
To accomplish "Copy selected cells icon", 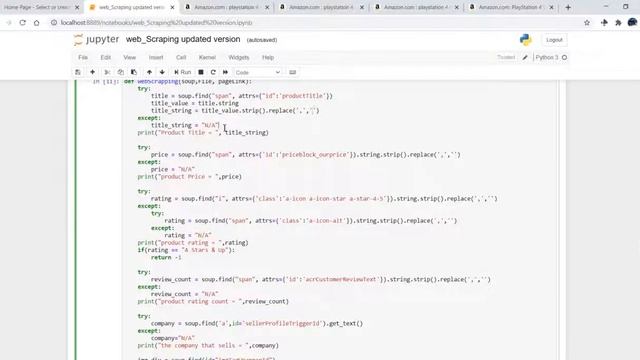I will coord(120,72).
